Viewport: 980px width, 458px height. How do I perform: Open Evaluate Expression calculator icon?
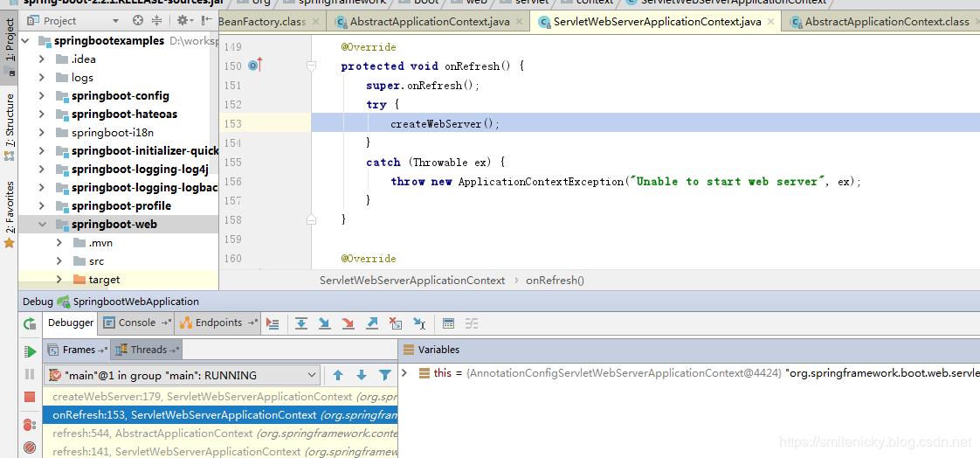(x=448, y=323)
